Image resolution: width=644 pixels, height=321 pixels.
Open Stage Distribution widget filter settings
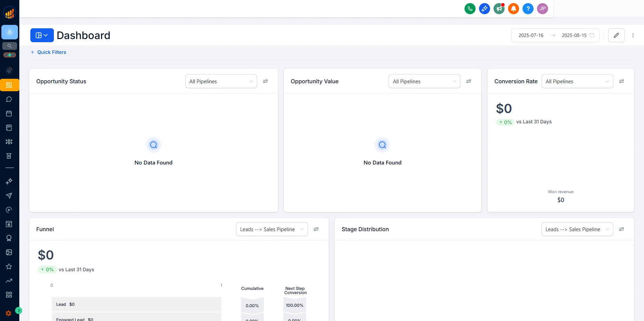pos(621,229)
